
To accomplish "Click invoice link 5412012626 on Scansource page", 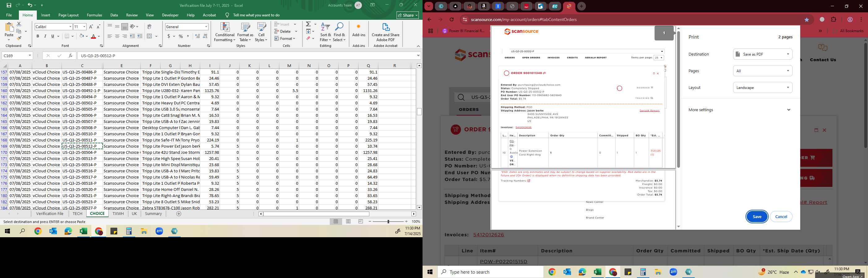I will click(488, 235).
